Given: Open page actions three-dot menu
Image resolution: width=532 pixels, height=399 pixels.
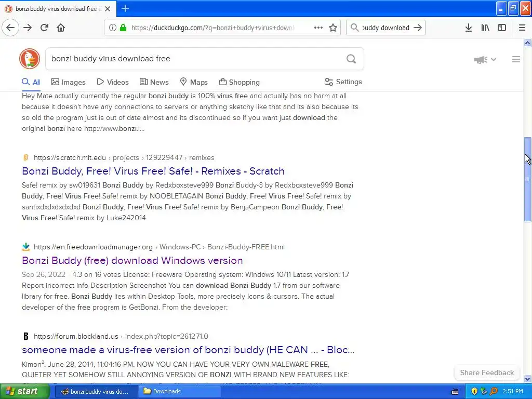Looking at the screenshot, I should (318, 28).
